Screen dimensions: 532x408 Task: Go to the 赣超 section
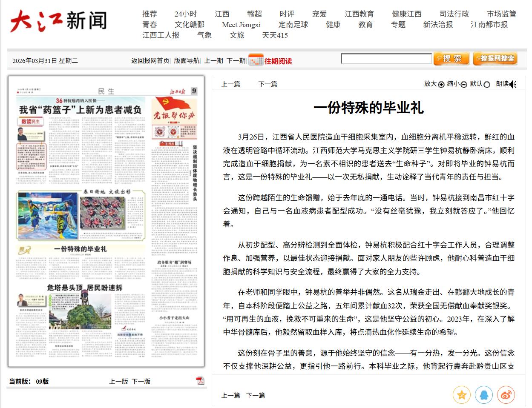(x=254, y=14)
